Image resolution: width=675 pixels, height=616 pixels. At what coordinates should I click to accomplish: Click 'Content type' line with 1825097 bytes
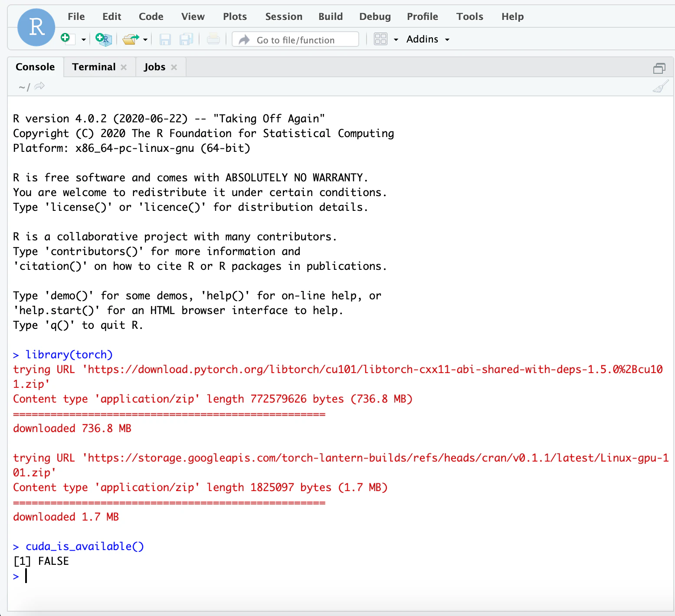click(200, 487)
